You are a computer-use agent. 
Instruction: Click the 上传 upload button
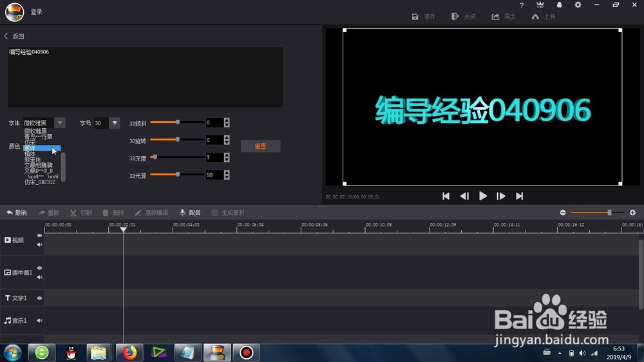pyautogui.click(x=544, y=17)
